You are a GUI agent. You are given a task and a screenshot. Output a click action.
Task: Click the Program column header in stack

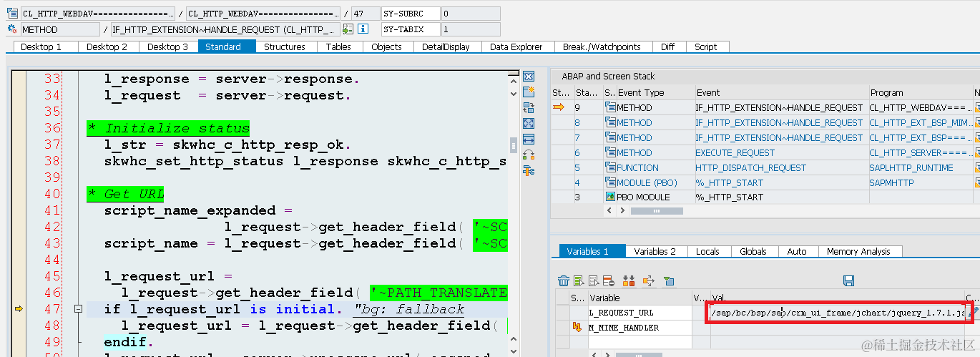(920, 92)
